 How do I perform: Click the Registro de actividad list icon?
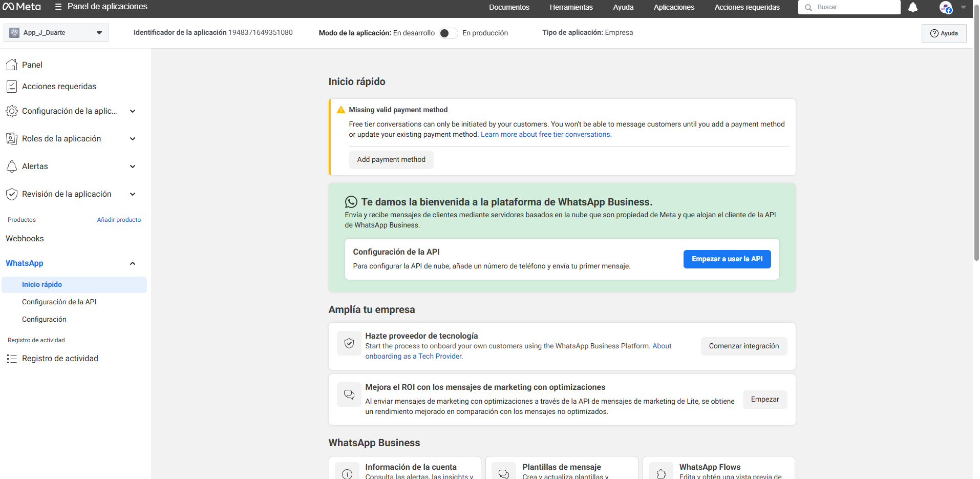pyautogui.click(x=12, y=359)
